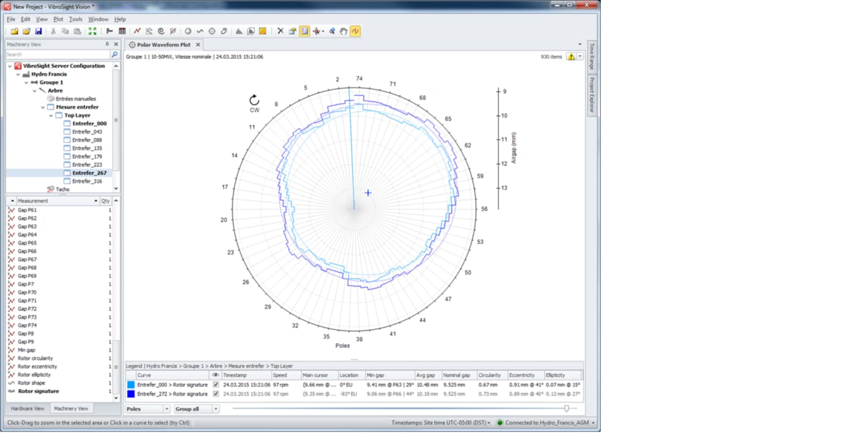Click the red trend plot toolbar icon

pyautogui.click(x=137, y=31)
